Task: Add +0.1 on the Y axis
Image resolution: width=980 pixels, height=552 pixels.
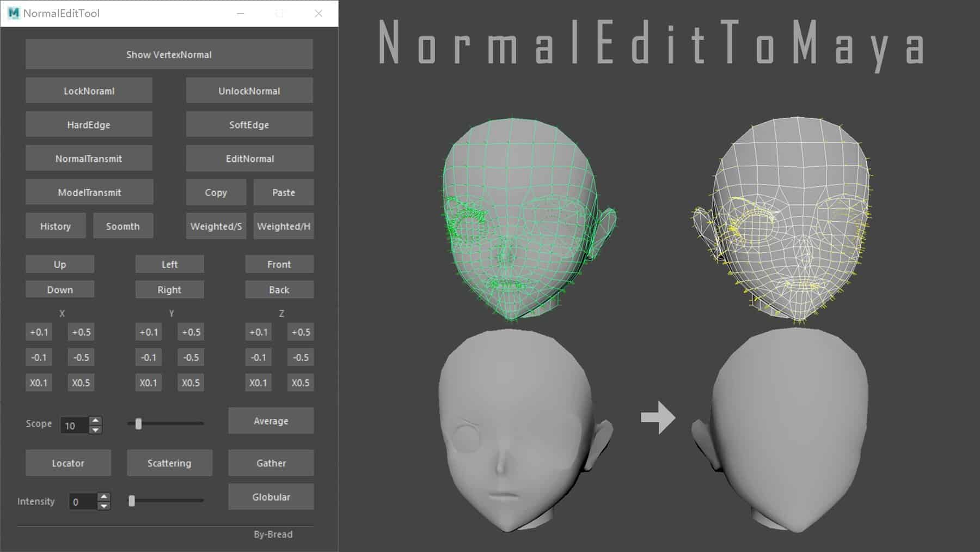Action: [149, 332]
